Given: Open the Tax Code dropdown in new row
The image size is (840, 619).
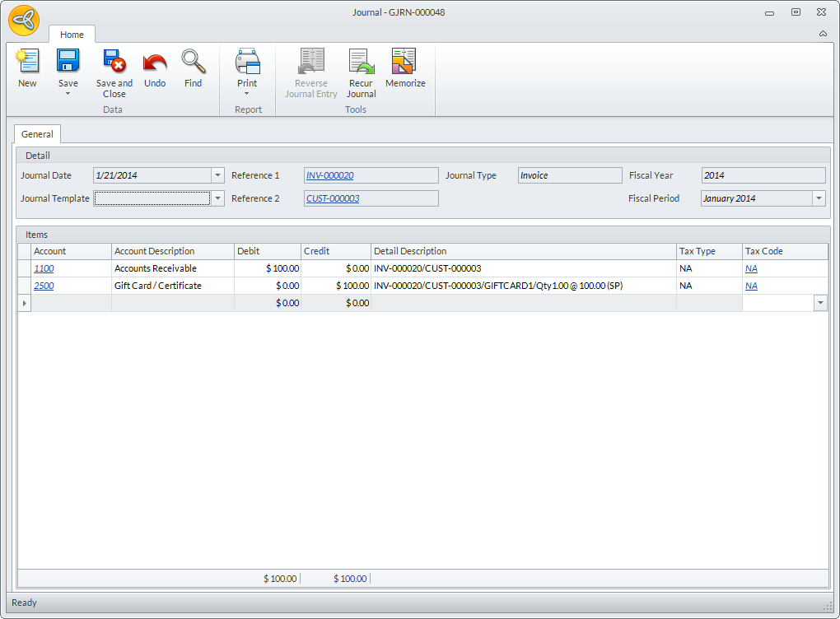Looking at the screenshot, I should [x=820, y=303].
